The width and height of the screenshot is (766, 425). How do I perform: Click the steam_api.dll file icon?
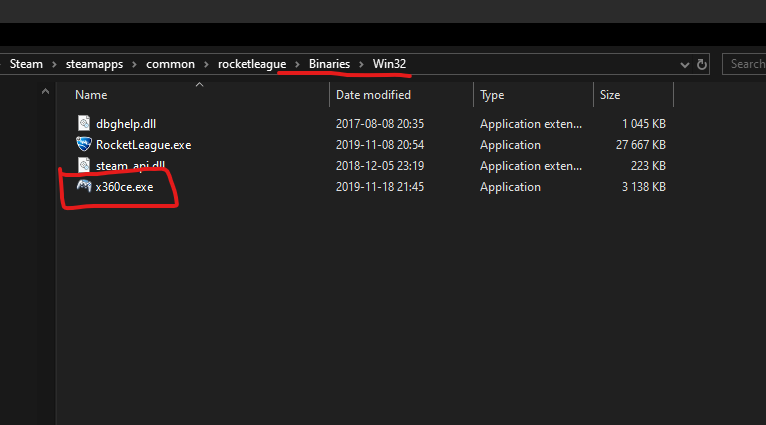point(84,165)
